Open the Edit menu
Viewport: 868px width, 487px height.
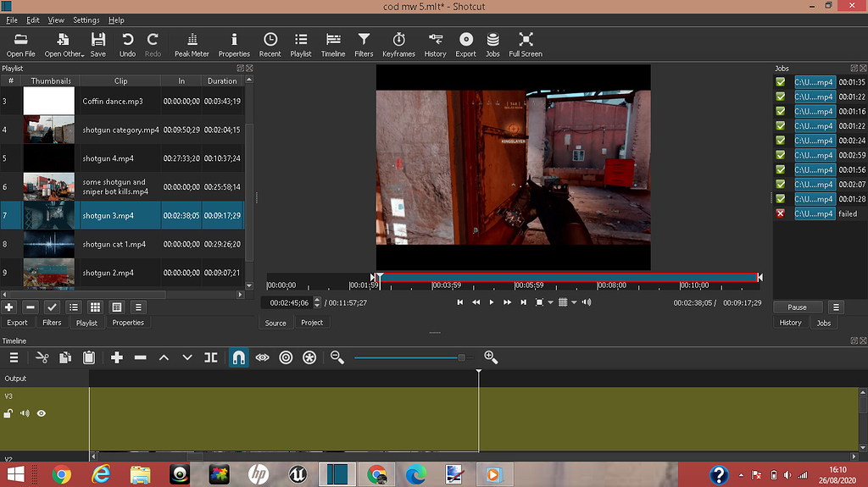(x=33, y=20)
